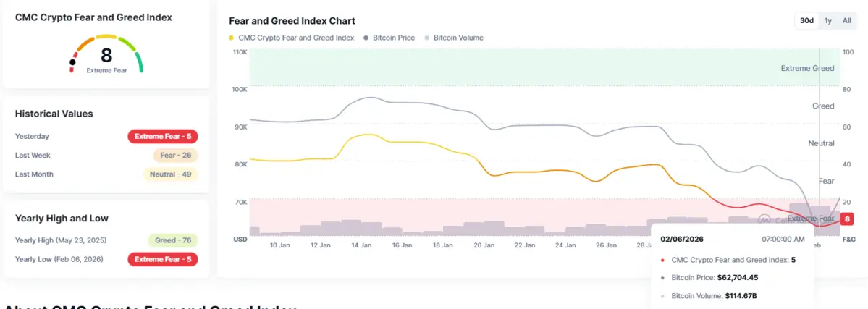Image resolution: width=868 pixels, height=309 pixels.
Task: Click Yesterday's Extreme Fear - 5 badge
Action: (x=162, y=136)
